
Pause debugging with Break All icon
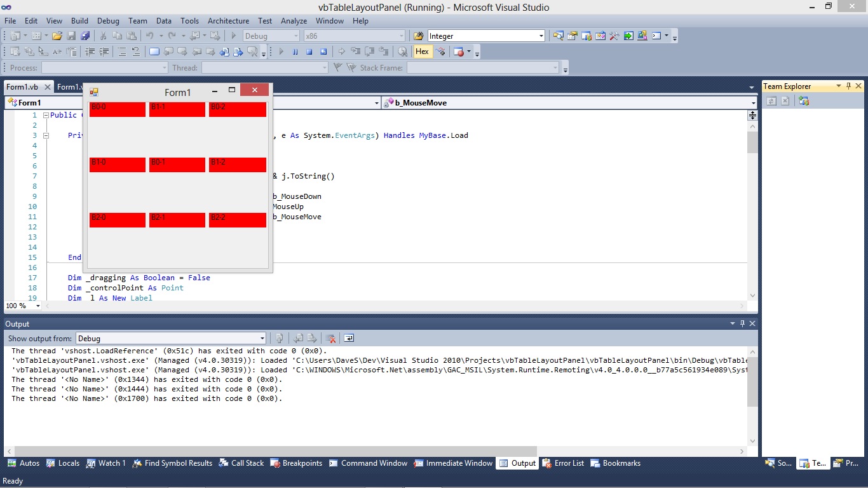295,52
